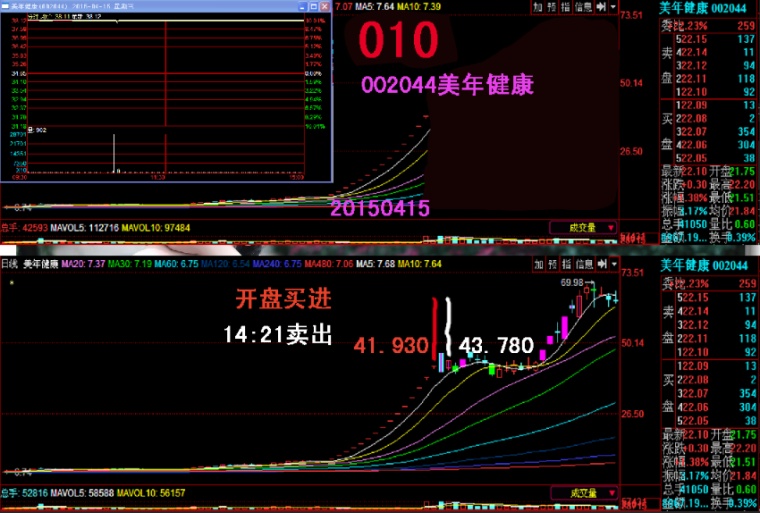Click MA10: 7.64 label on lower chart
This screenshot has width=760, height=513.
click(420, 264)
